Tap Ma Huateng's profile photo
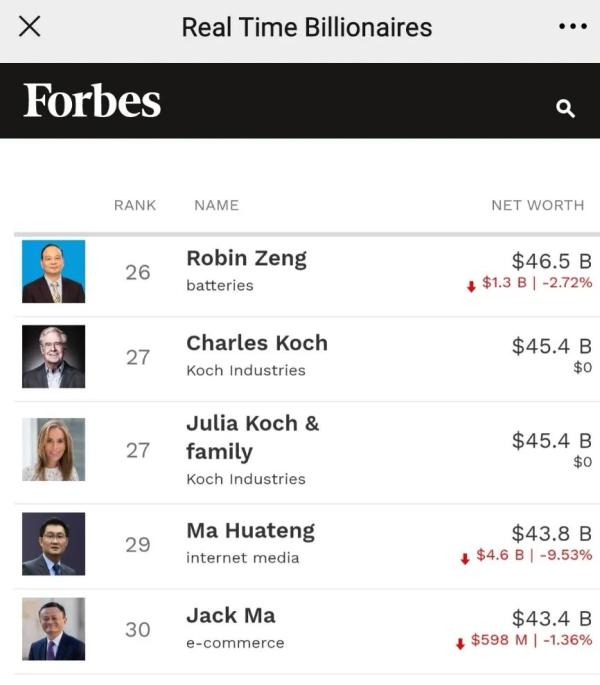600x685 pixels. (x=54, y=544)
